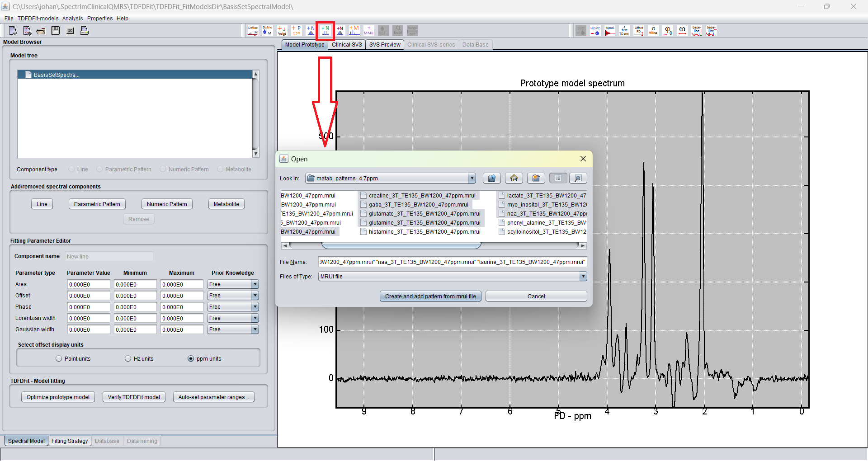
Task: Go up one folder level in Open dialog
Action: coord(492,178)
